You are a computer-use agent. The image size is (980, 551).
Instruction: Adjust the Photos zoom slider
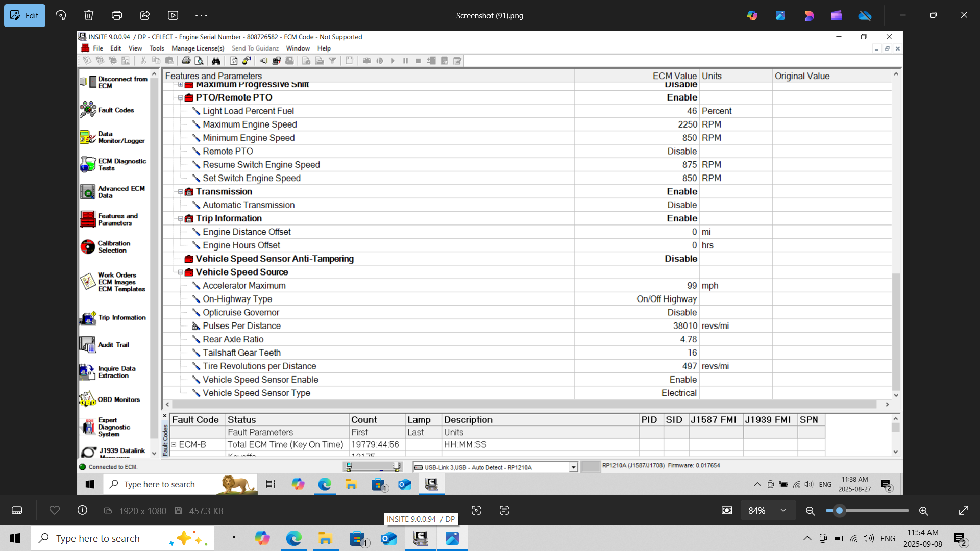click(839, 511)
